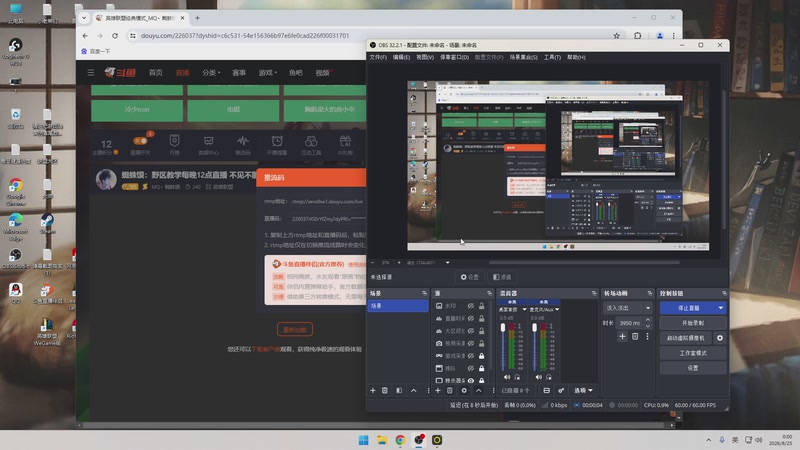Open virtual camera settings gear icon

pyautogui.click(x=720, y=338)
